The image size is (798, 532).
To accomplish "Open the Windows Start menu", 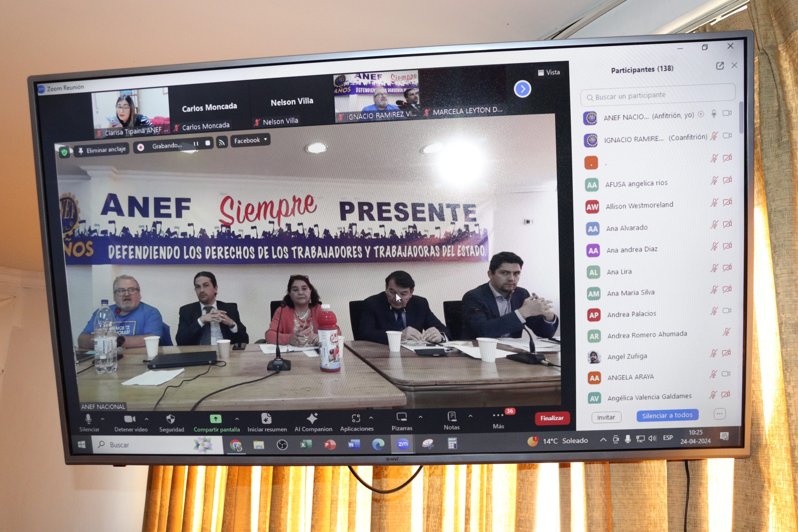I will point(82,445).
